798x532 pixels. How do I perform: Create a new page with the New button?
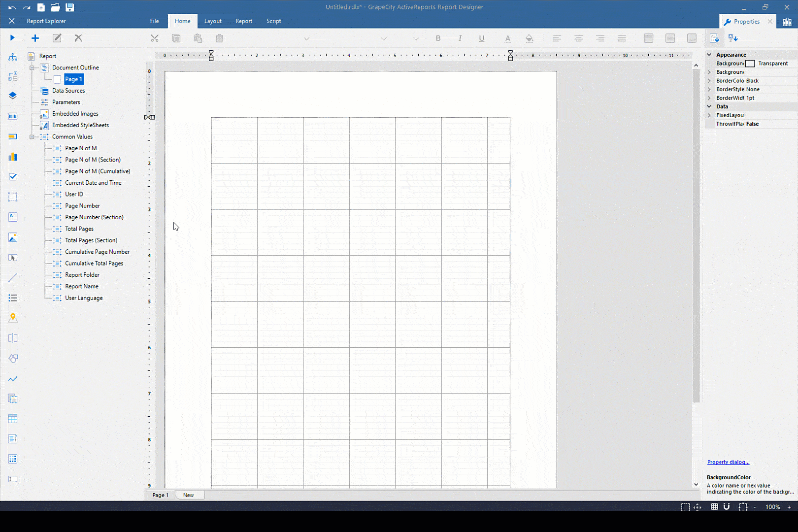pyautogui.click(x=189, y=495)
